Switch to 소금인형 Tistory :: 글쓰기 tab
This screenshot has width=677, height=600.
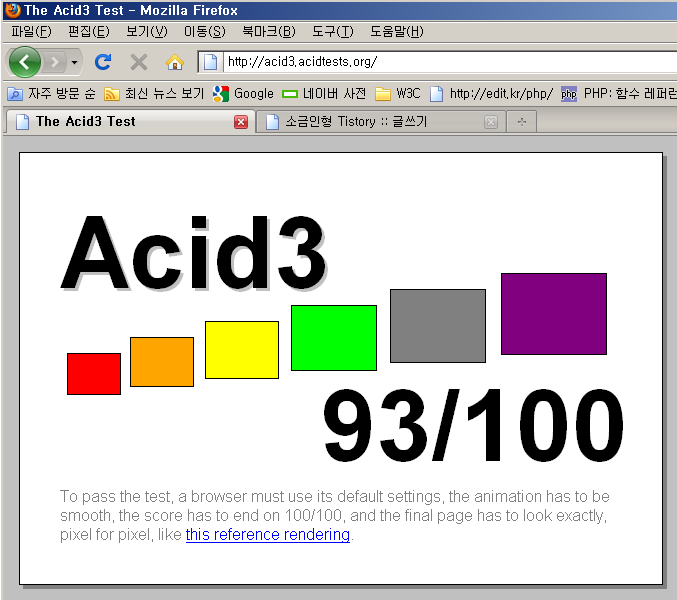point(381,122)
